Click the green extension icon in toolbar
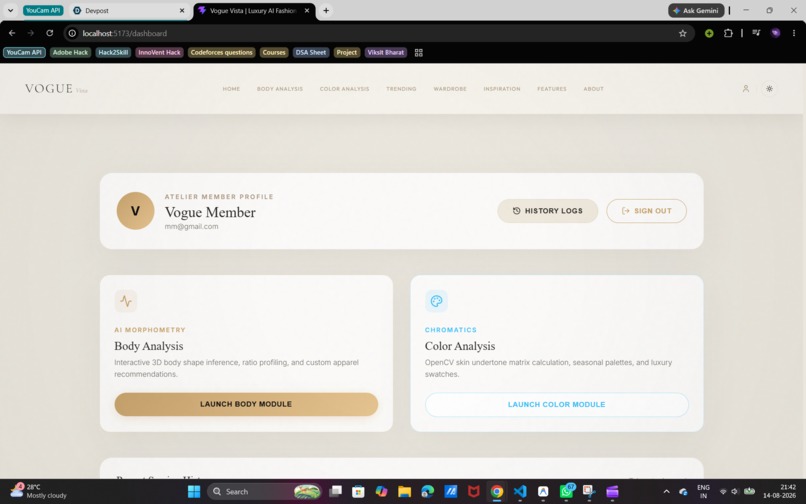 click(709, 33)
